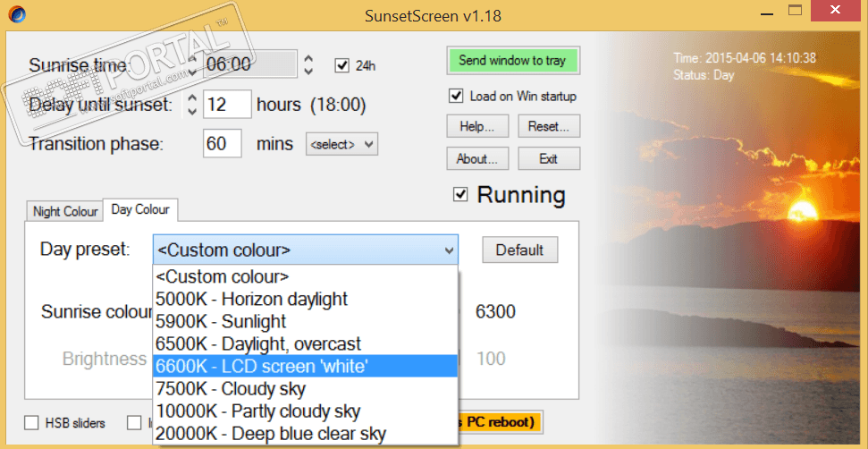Maximize the SunsetScreen window

tap(795, 11)
